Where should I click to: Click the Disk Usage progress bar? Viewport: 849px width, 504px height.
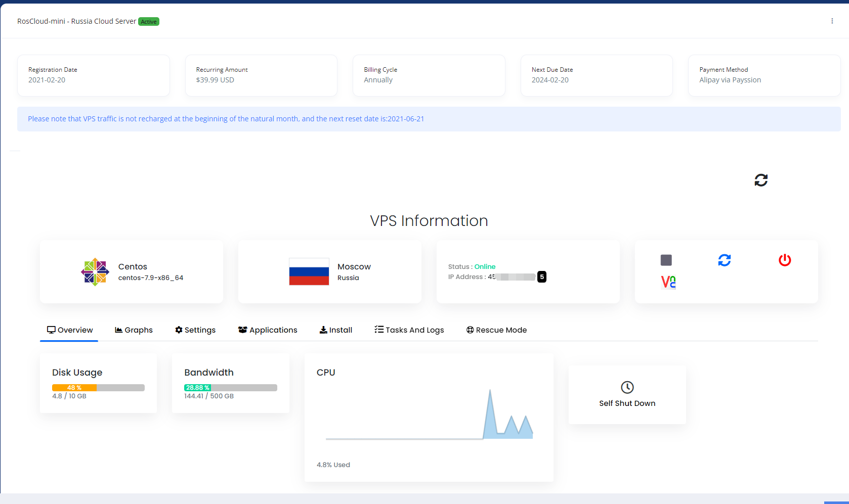(x=98, y=388)
